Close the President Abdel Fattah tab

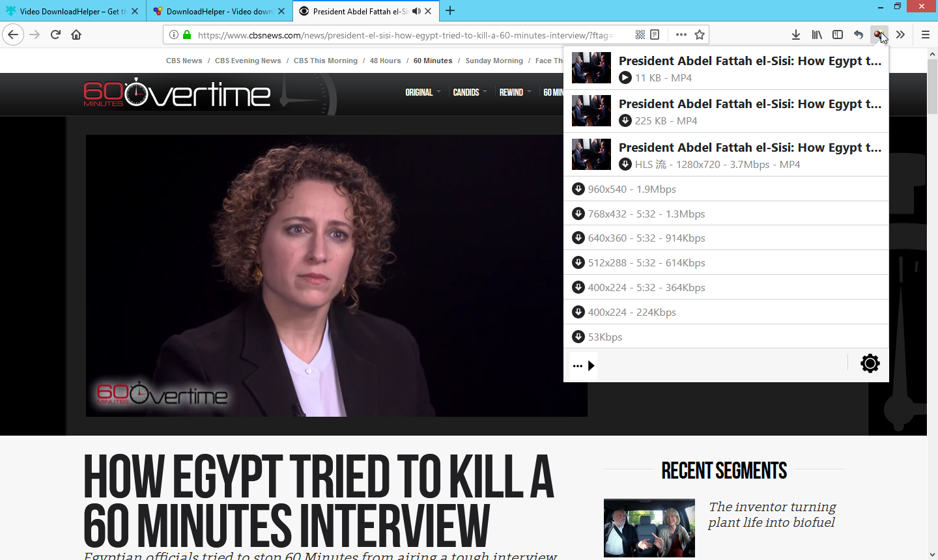pyautogui.click(x=428, y=11)
